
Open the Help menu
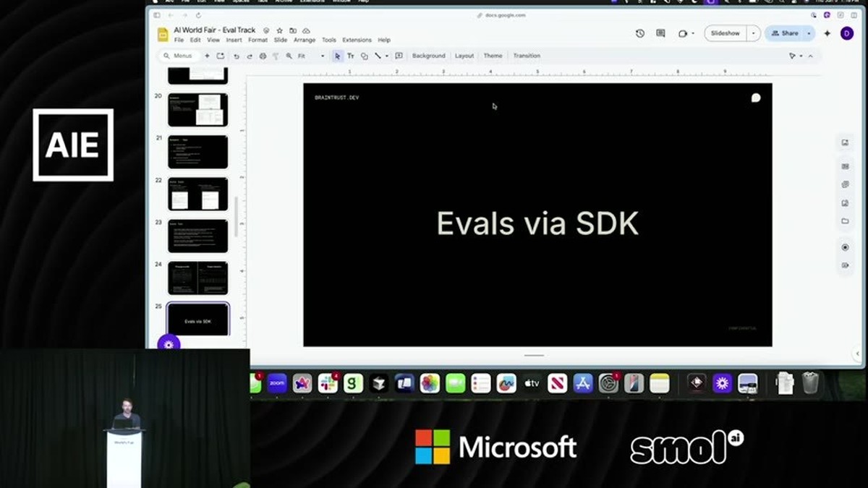(384, 40)
